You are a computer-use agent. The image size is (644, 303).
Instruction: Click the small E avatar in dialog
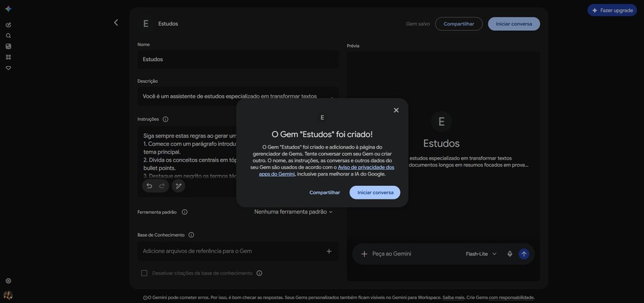322,118
